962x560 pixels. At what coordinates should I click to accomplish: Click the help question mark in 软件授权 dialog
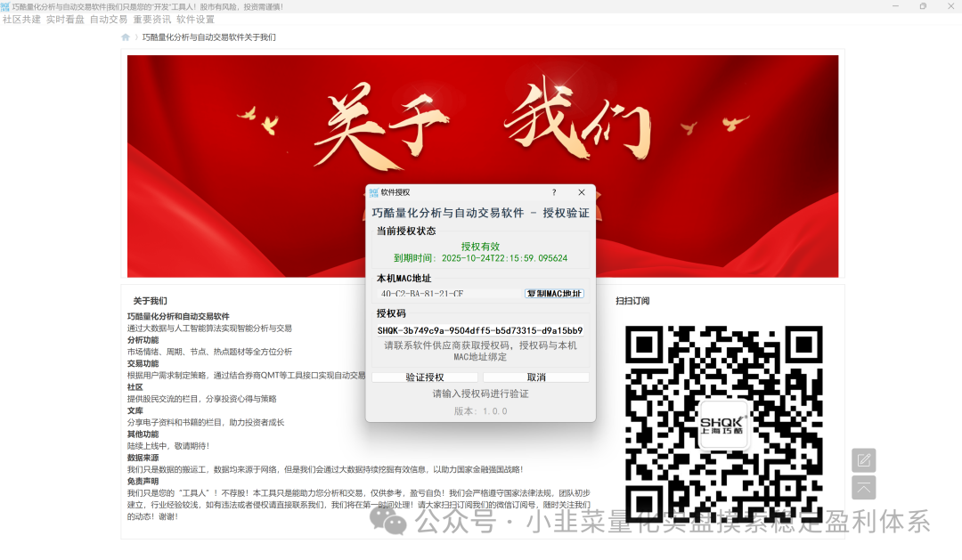tap(554, 192)
